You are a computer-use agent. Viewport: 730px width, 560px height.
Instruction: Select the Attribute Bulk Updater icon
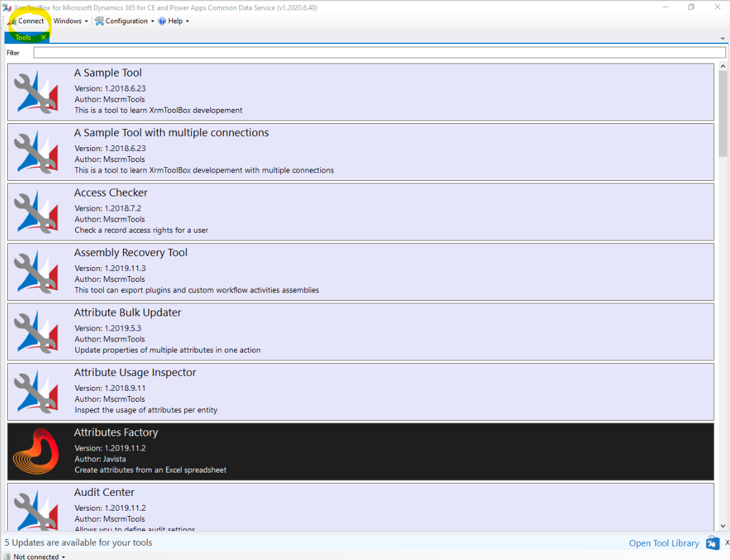(x=36, y=332)
